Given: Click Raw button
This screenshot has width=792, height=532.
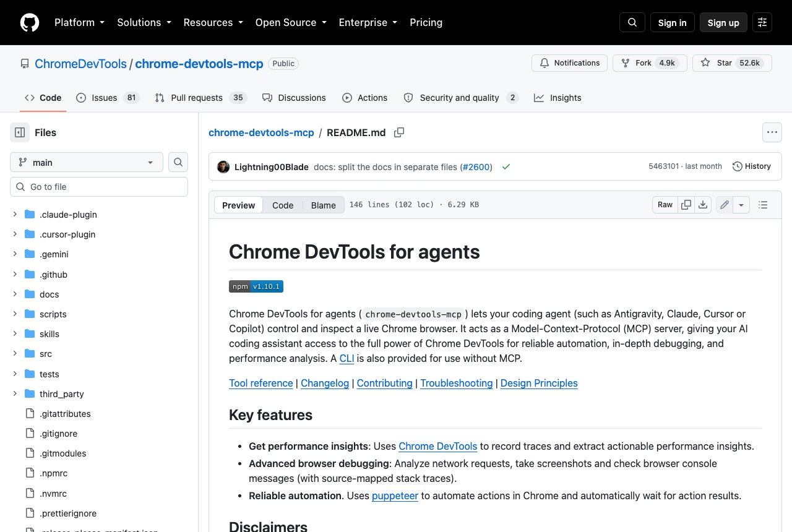Looking at the screenshot, I should point(665,205).
